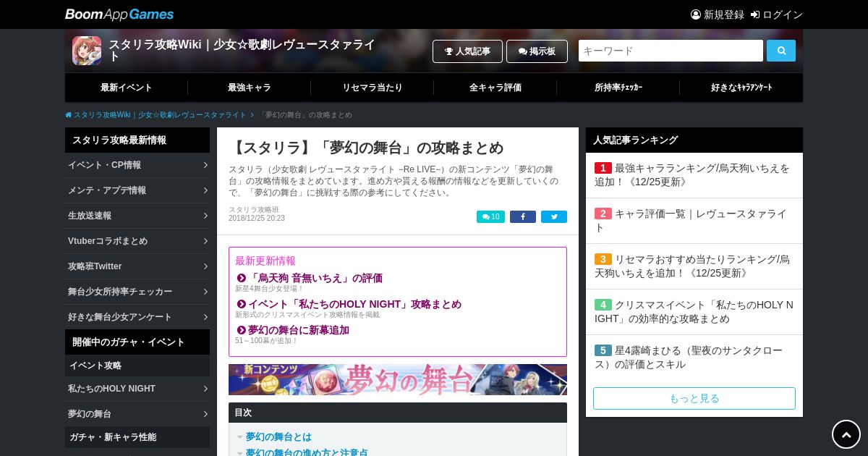The image size is (868, 456).
Task: Open ranking article 最強キャラランキング
Action: [x=693, y=174]
